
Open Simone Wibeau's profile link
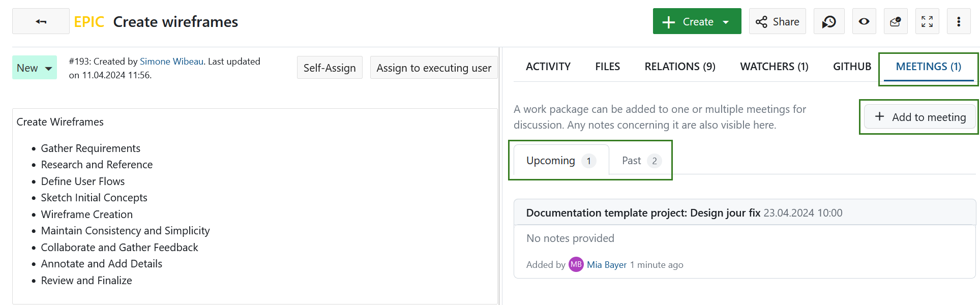coord(171,62)
